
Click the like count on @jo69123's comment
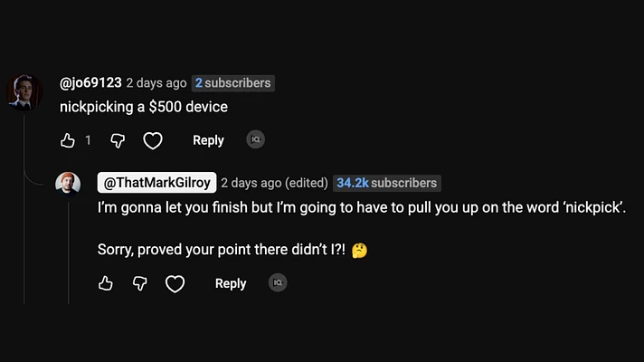(x=88, y=140)
